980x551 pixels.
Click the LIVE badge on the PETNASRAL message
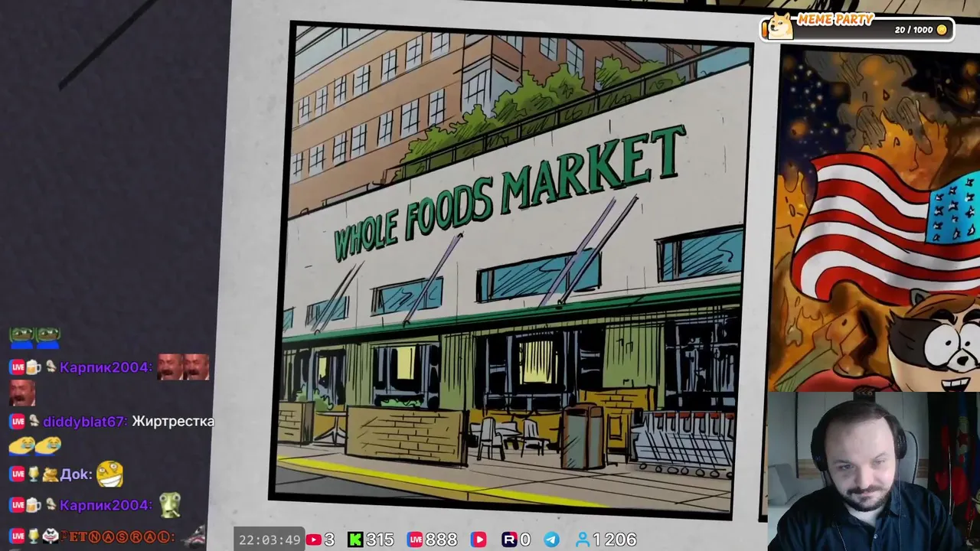[17, 536]
